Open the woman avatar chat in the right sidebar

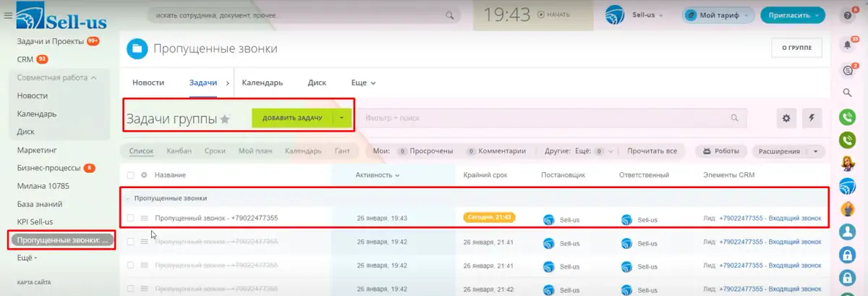[x=848, y=163]
